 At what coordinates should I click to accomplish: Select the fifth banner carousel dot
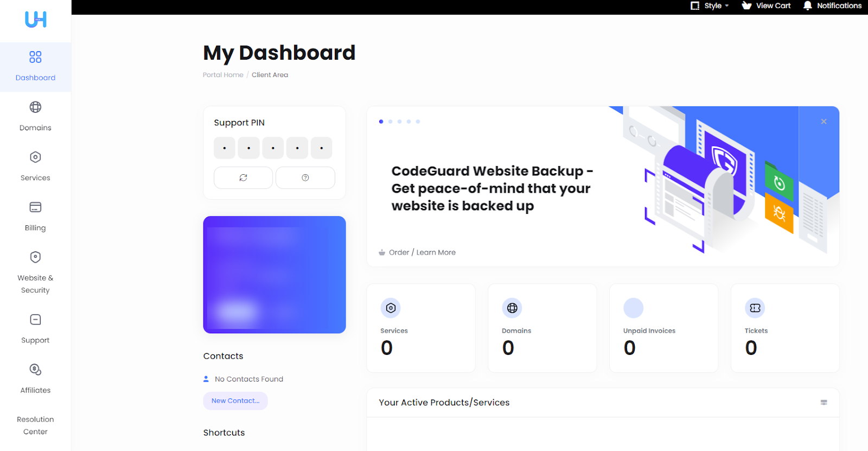pyautogui.click(x=418, y=122)
